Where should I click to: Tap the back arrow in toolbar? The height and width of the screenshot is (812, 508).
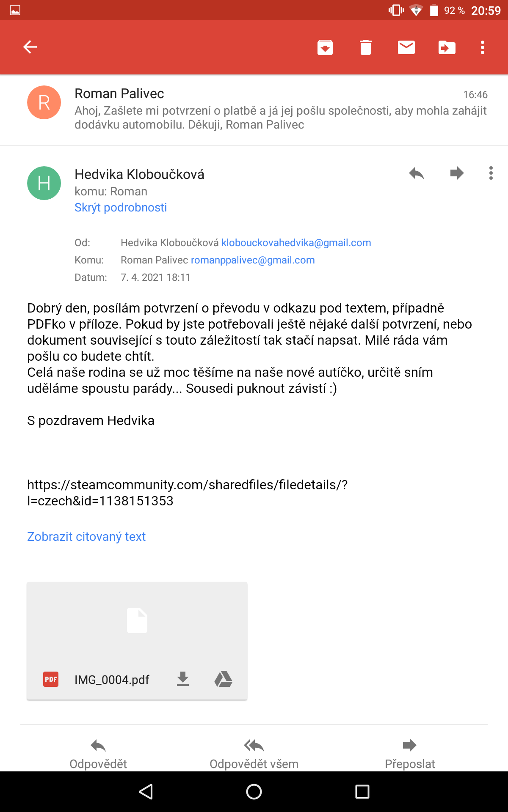[30, 47]
